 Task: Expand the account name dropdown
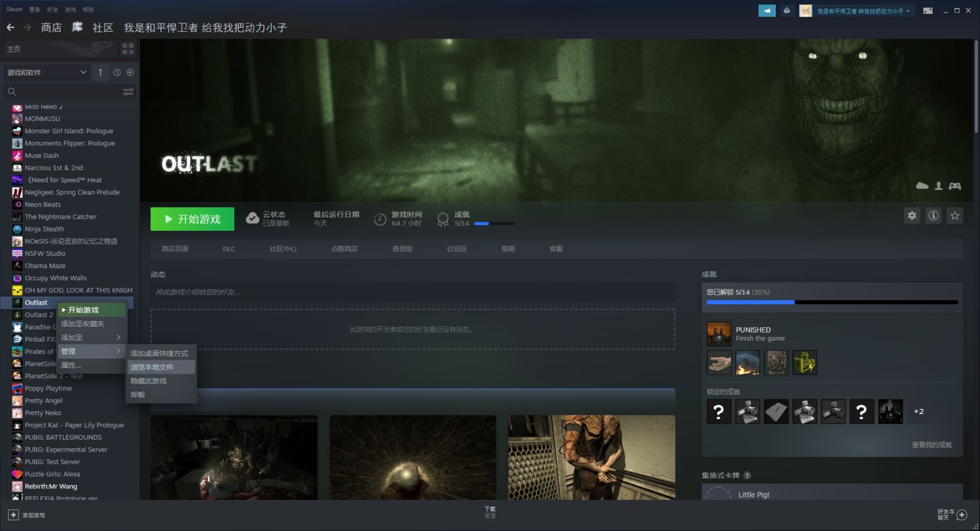click(863, 11)
